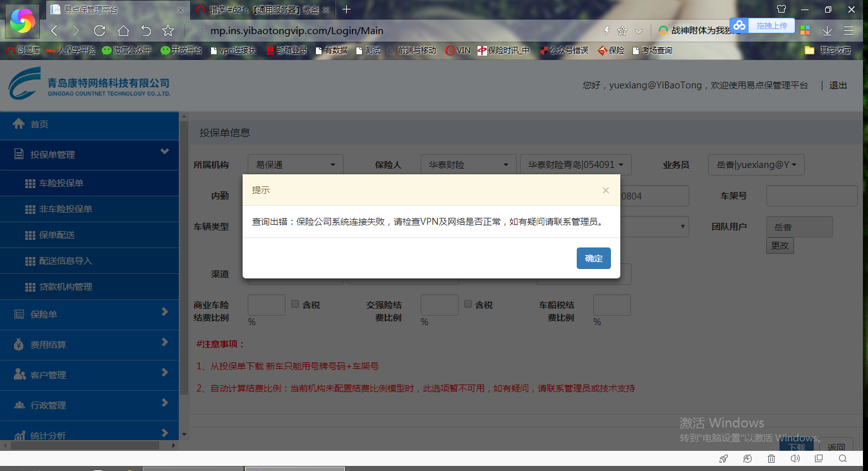Click the 确定 button in the dialog
The image size is (868, 471).
(594, 258)
